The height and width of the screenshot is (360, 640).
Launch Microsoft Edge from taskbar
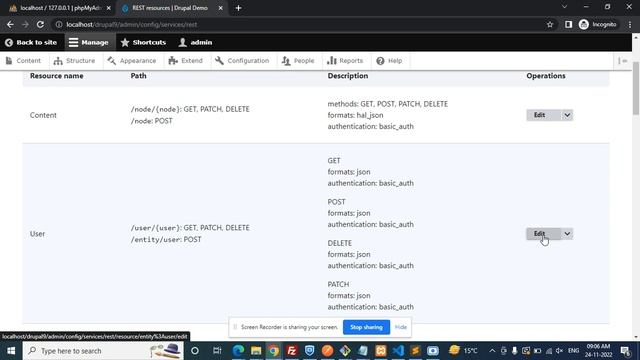click(x=238, y=351)
